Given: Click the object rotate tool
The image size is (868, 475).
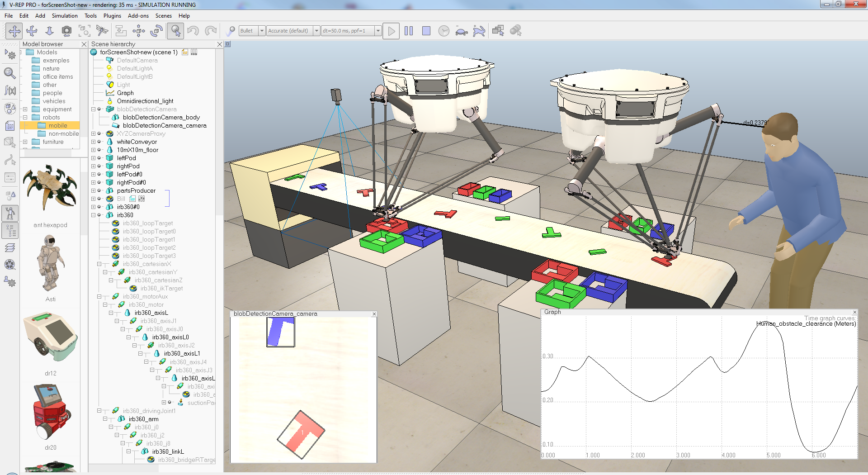Looking at the screenshot, I should click(x=156, y=31).
